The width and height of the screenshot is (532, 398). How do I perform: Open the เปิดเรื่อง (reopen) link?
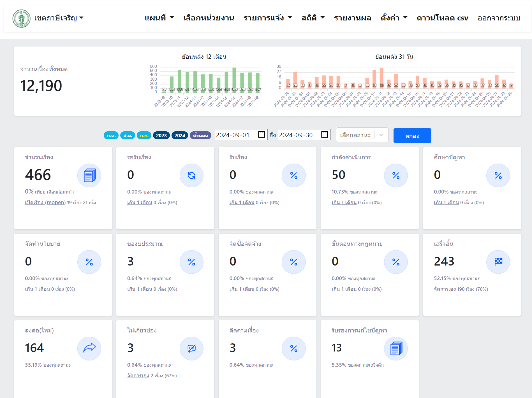[45, 203]
